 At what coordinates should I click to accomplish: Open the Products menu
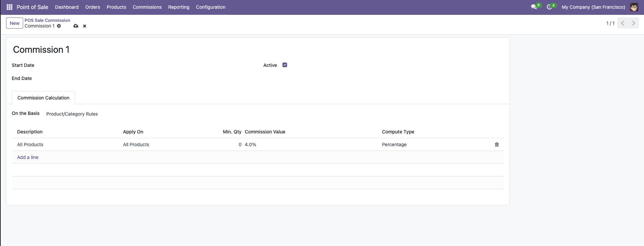116,7
